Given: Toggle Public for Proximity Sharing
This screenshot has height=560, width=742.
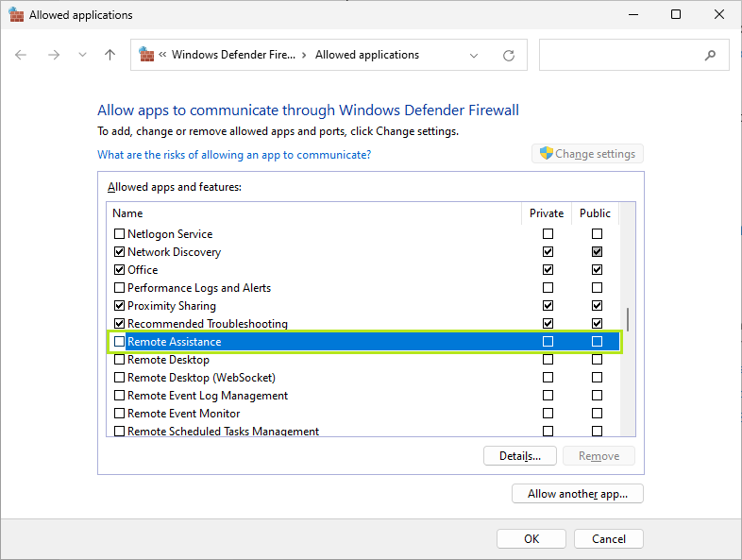Looking at the screenshot, I should pos(598,306).
